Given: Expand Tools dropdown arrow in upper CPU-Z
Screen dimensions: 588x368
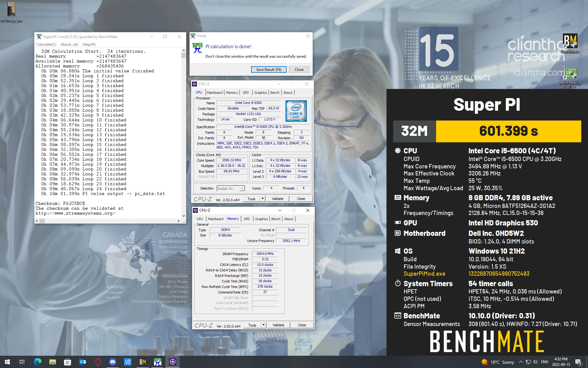Looking at the screenshot, I should point(262,199).
